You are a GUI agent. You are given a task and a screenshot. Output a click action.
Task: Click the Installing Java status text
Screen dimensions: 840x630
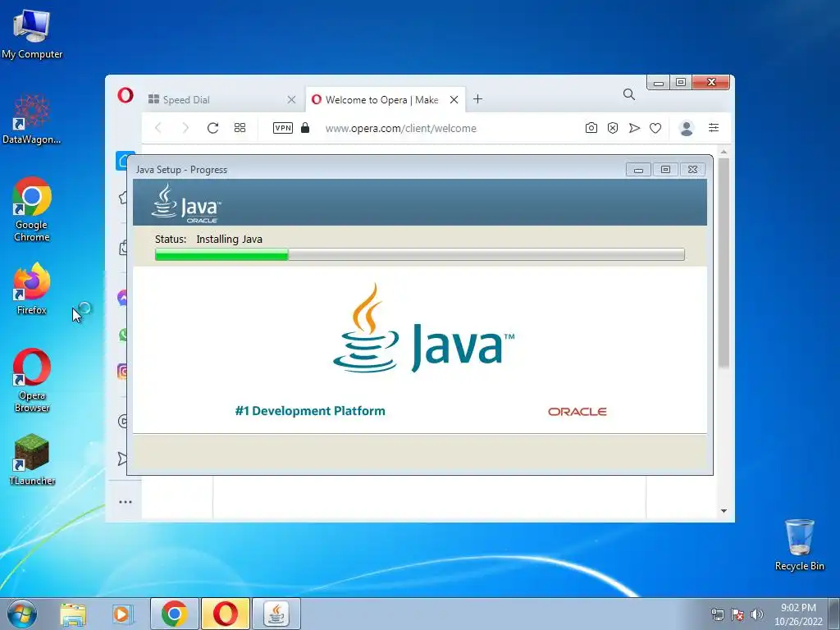(x=230, y=240)
